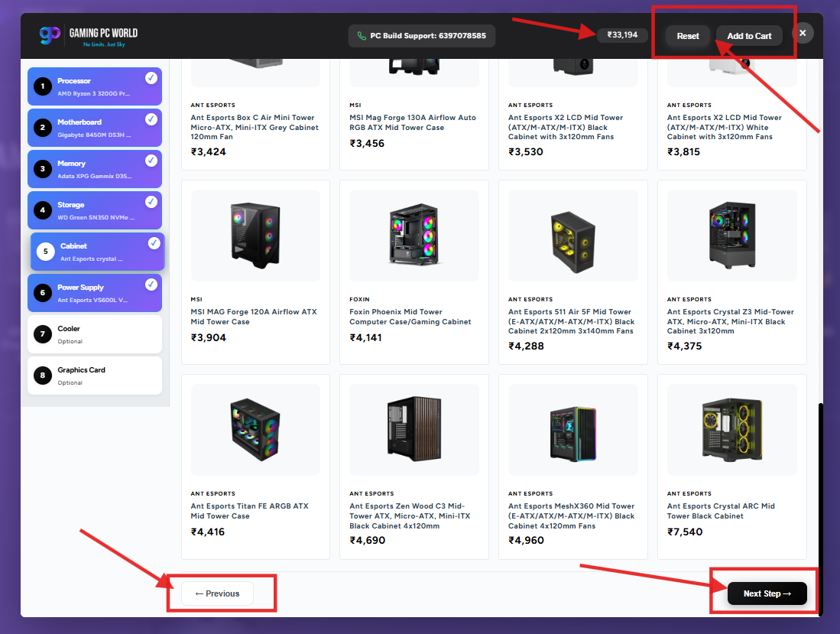
Task: Click the Cabinet step checkmark
Action: 154,242
